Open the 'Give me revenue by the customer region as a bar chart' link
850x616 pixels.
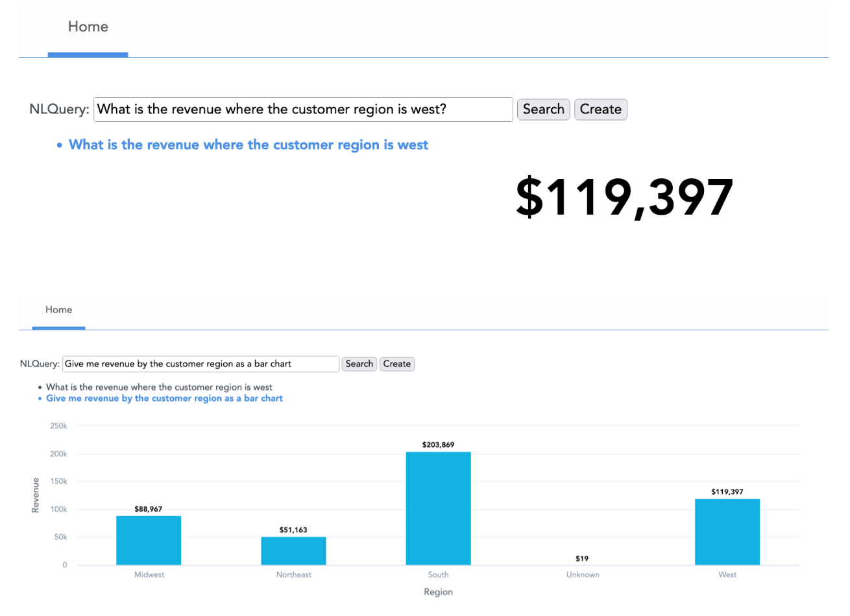click(x=164, y=397)
